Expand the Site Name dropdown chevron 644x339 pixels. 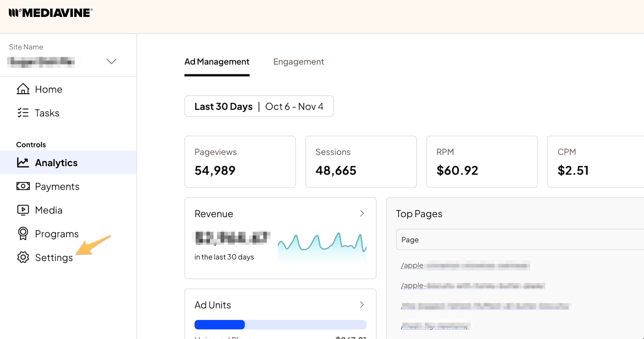pyautogui.click(x=111, y=62)
